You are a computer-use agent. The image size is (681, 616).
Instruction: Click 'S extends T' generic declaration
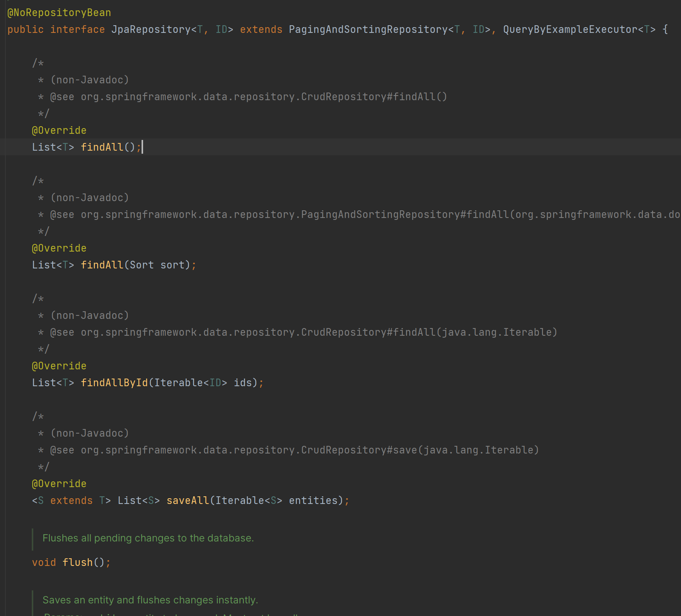[x=72, y=501]
